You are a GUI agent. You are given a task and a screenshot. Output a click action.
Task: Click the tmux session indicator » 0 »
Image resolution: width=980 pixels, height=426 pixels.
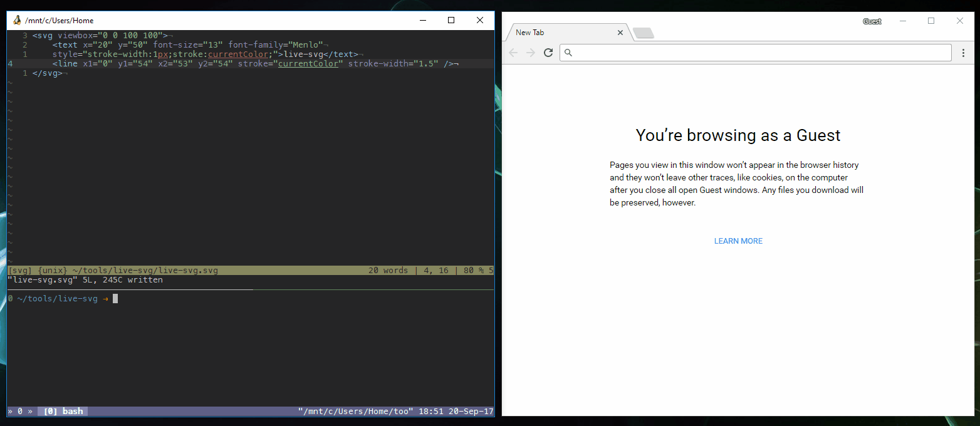coord(20,412)
